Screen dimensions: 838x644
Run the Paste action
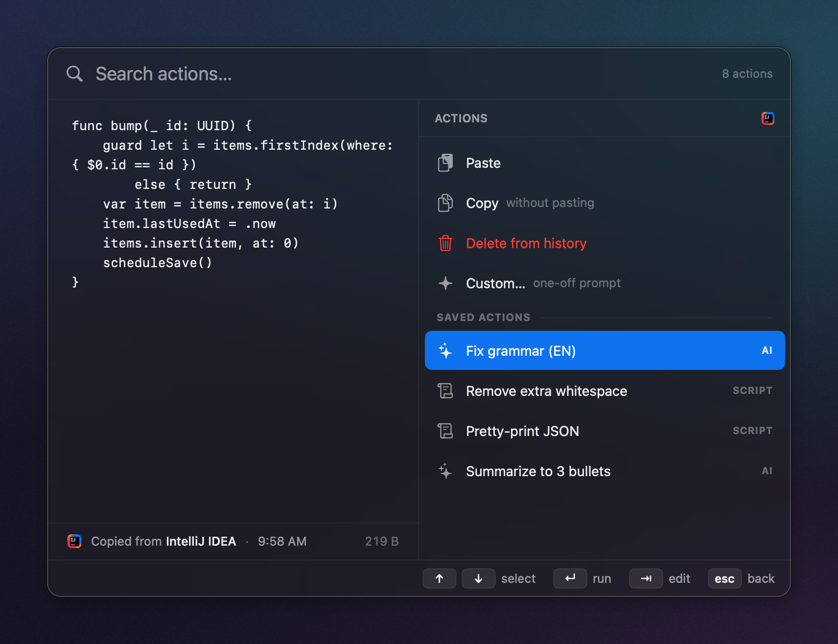click(x=605, y=163)
